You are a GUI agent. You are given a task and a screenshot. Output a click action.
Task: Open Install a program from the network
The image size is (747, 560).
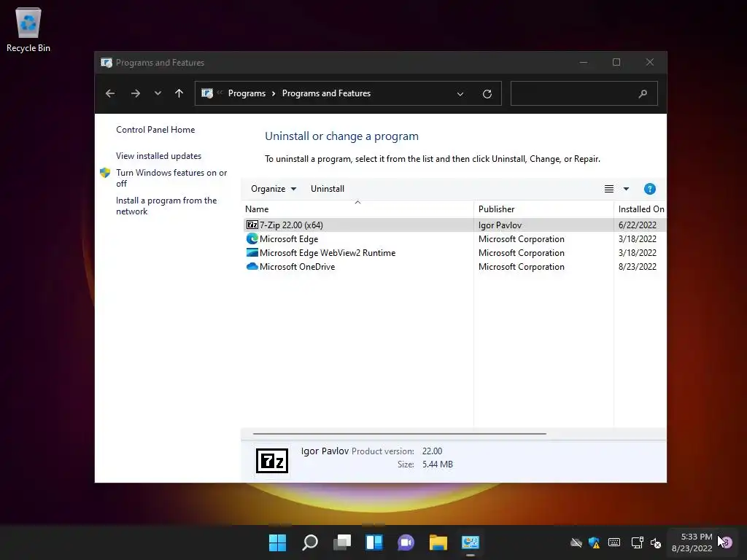(x=166, y=206)
